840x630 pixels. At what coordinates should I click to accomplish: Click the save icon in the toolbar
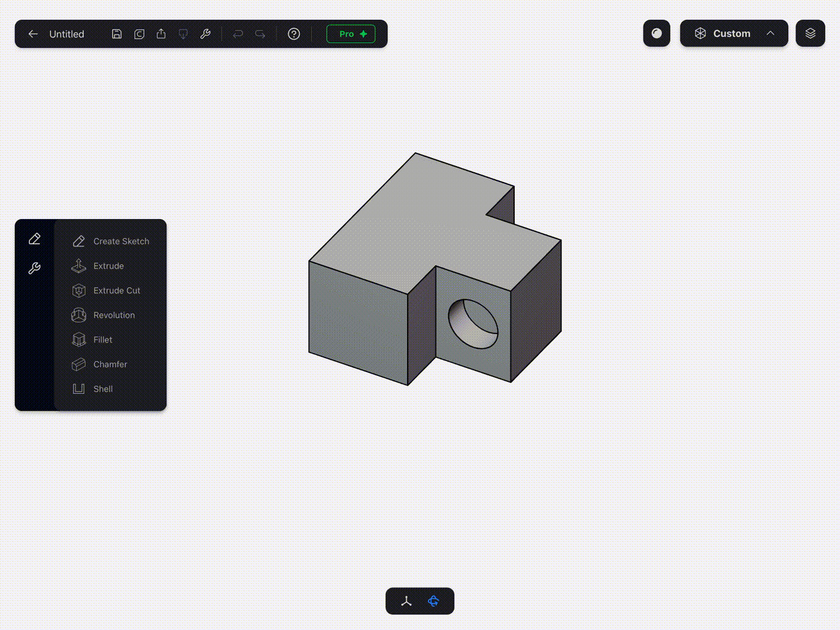coord(117,34)
